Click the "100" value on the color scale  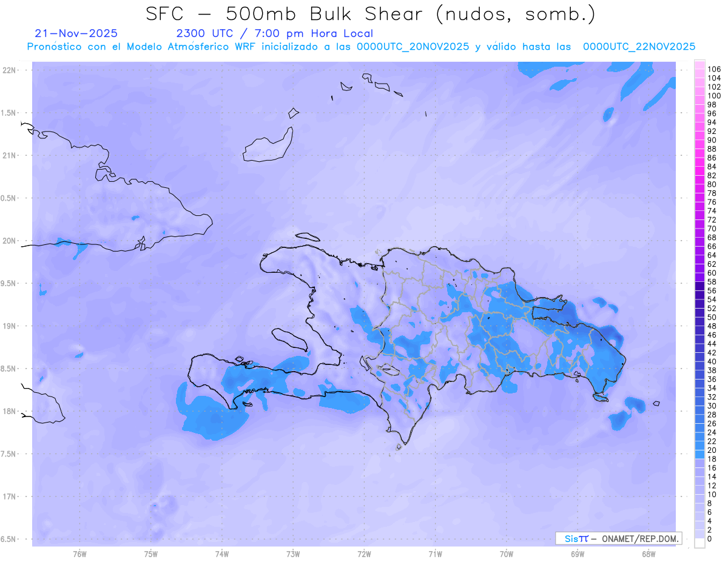(713, 96)
